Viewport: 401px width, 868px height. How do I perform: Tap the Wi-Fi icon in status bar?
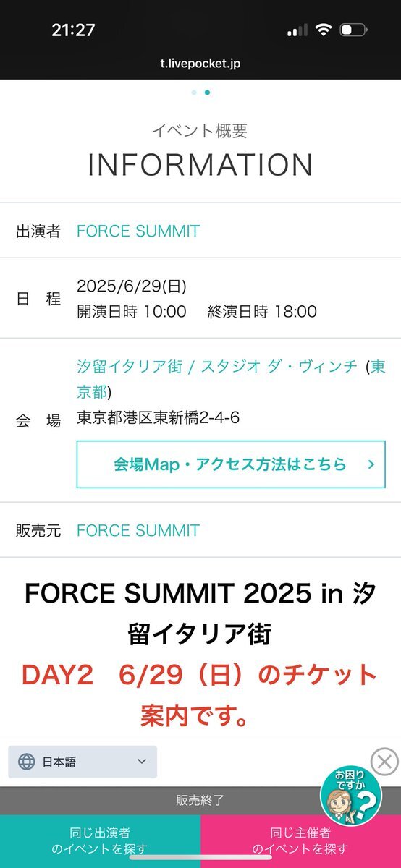pyautogui.click(x=324, y=30)
